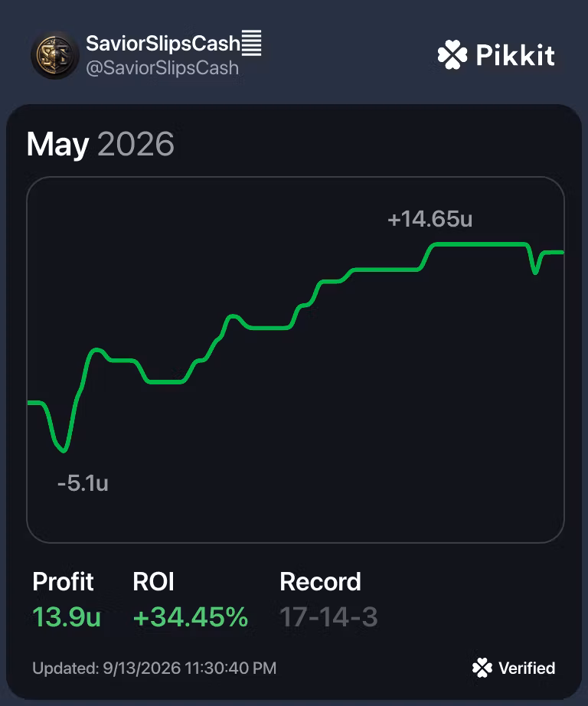Click the stacked bars icon beside username
The height and width of the screenshot is (706, 588).
click(x=252, y=43)
